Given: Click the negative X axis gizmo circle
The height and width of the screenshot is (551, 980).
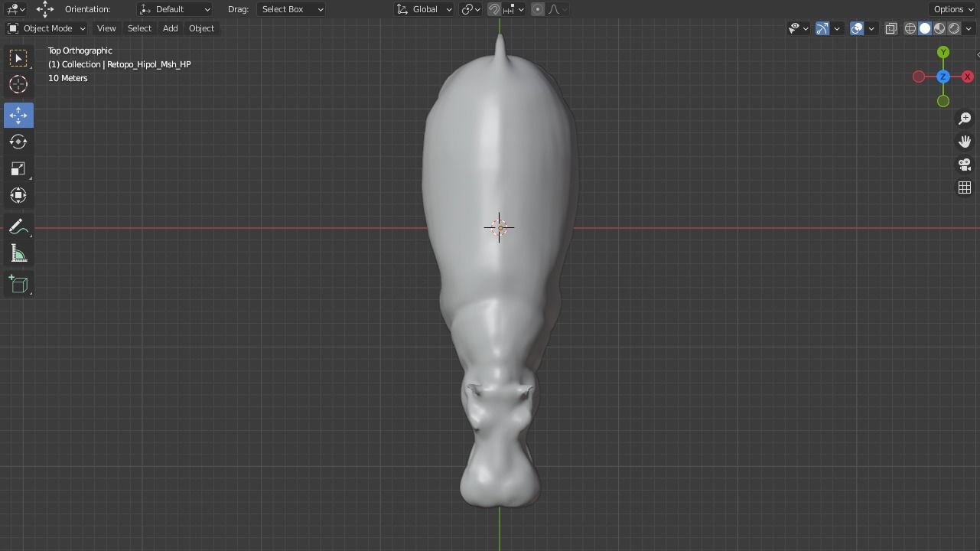Looking at the screenshot, I should pos(919,77).
